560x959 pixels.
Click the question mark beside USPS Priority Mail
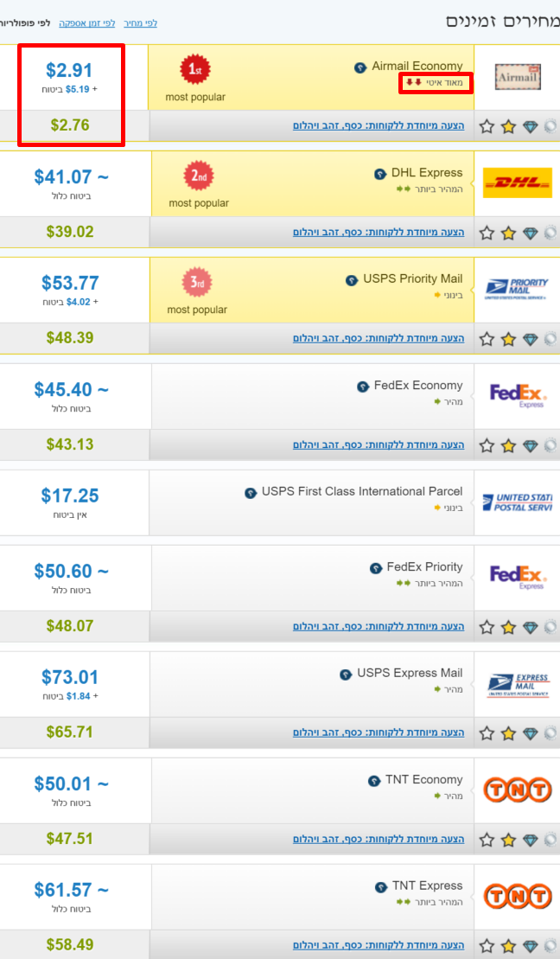click(x=352, y=280)
